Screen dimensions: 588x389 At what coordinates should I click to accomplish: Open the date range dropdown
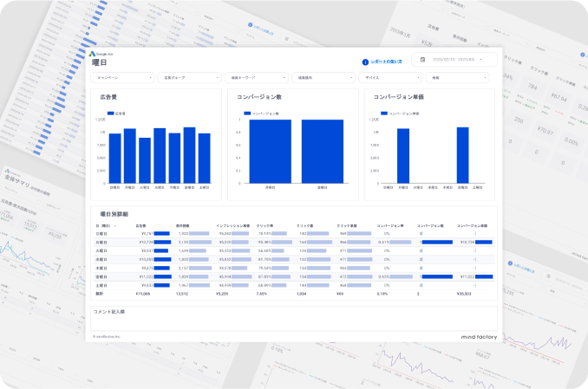pyautogui.click(x=454, y=60)
